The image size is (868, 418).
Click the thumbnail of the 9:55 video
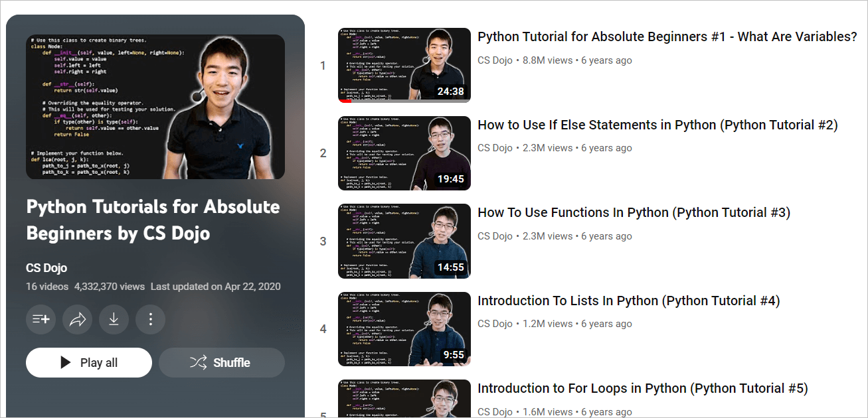[404, 329]
